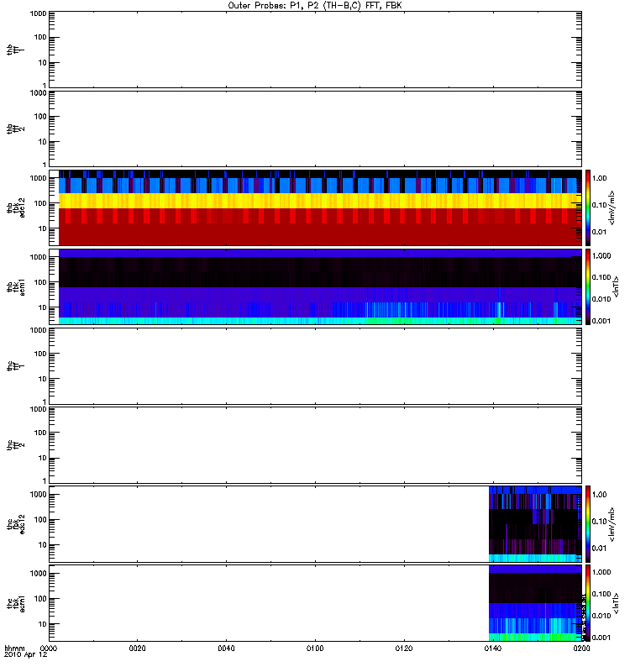Click the thc fbk scm1 data block
The image size is (630, 672).
pos(535,603)
